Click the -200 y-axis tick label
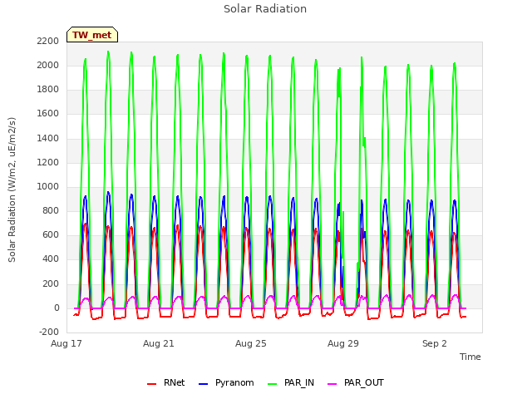532x399 pixels. click(49, 332)
